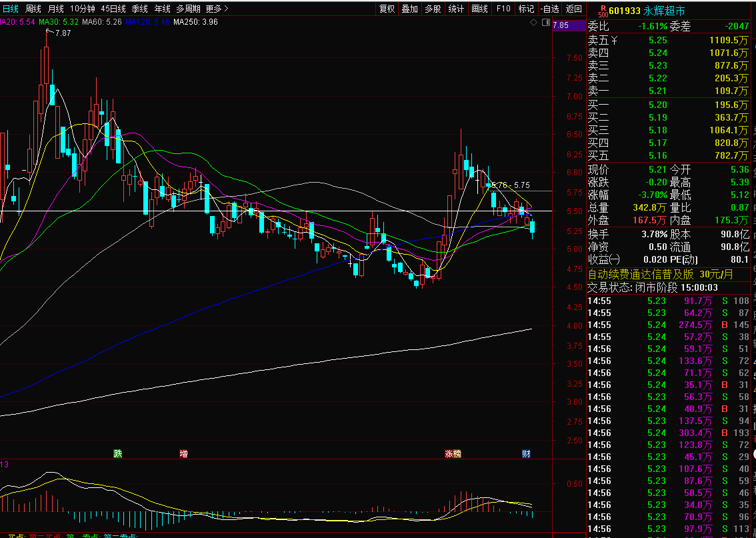Remove the stock via the -自选 button

click(x=549, y=9)
